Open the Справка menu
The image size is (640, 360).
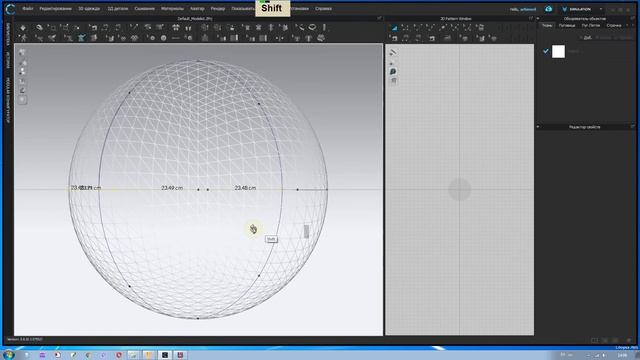[x=323, y=9]
